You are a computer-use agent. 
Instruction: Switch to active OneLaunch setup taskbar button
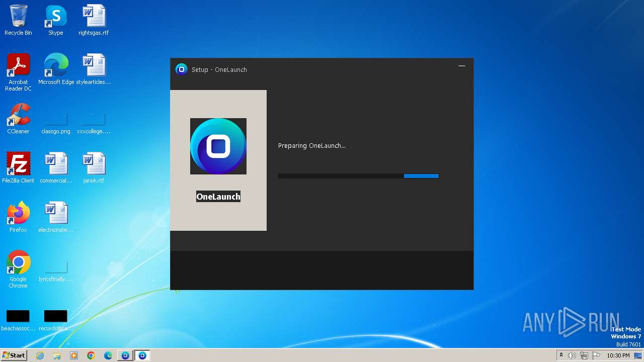tap(142, 355)
